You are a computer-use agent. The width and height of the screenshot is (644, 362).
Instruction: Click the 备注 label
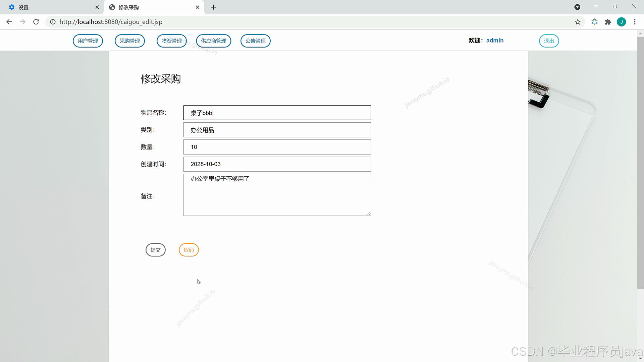148,196
